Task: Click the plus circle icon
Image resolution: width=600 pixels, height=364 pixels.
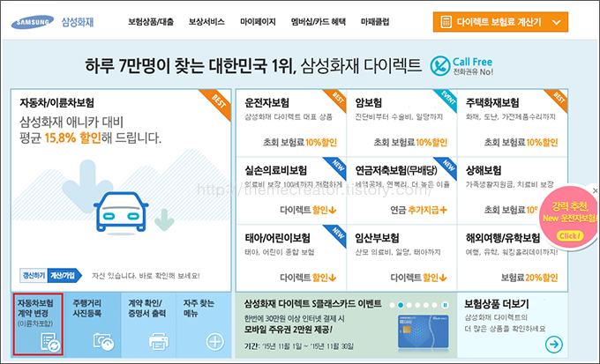Action: tap(215, 341)
